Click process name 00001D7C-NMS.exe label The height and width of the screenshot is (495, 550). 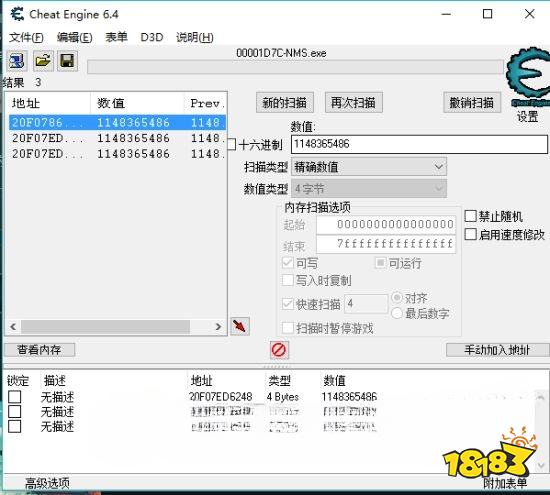pos(281,53)
